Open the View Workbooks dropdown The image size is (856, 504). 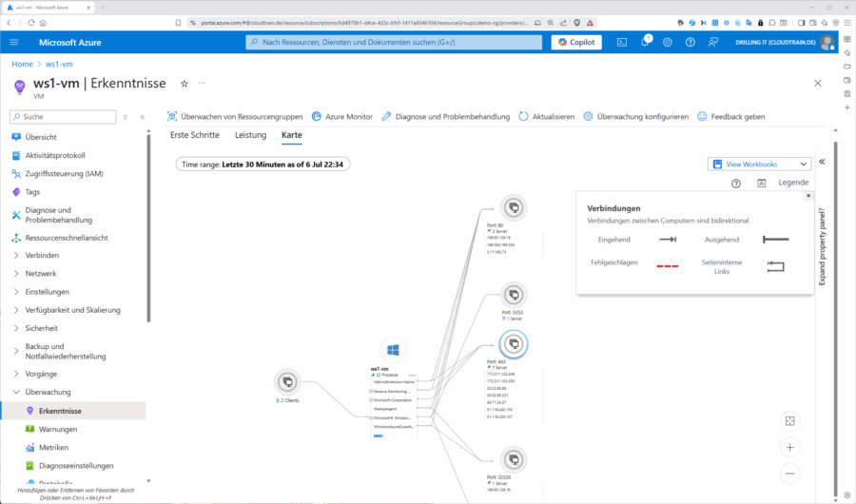[x=759, y=164]
